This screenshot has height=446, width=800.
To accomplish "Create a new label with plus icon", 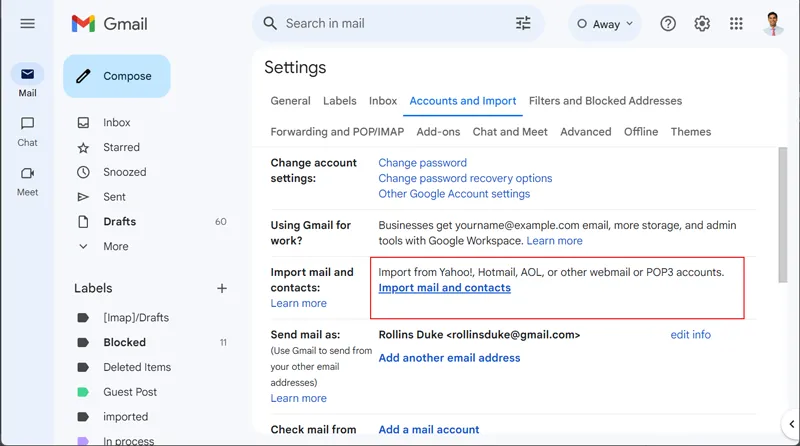I will (222, 288).
